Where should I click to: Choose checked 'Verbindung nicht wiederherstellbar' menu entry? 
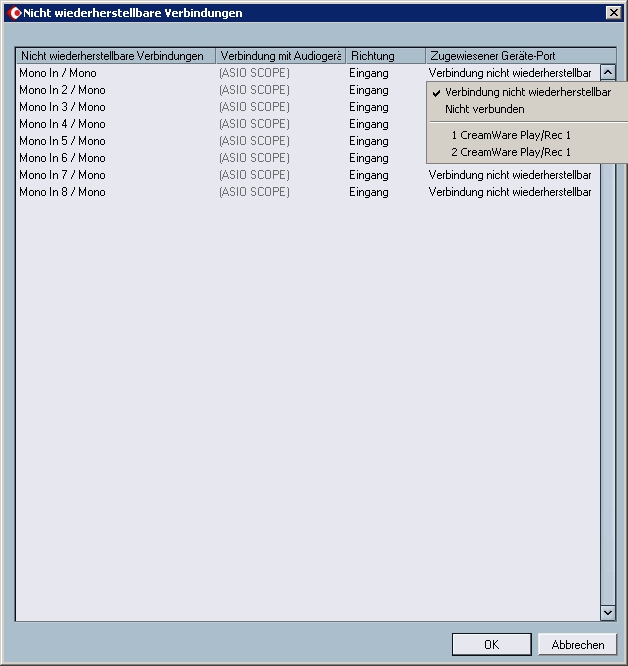coord(528,92)
